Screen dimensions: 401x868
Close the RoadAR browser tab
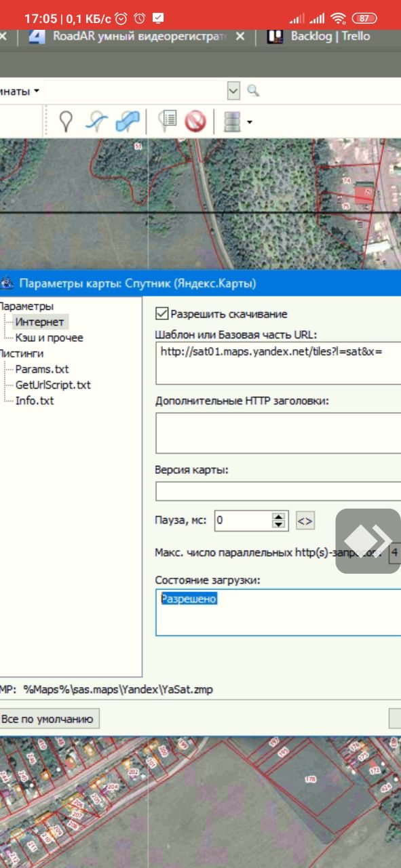pyautogui.click(x=240, y=37)
